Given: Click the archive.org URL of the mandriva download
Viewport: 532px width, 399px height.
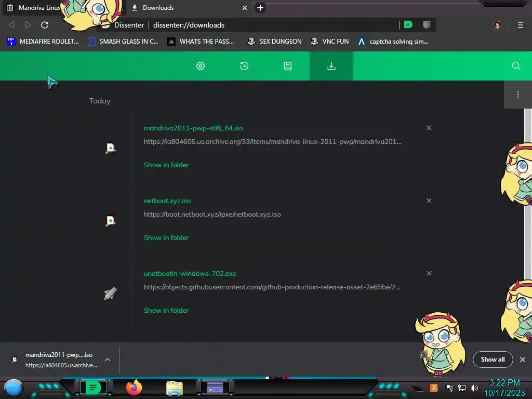Looking at the screenshot, I should (272, 141).
